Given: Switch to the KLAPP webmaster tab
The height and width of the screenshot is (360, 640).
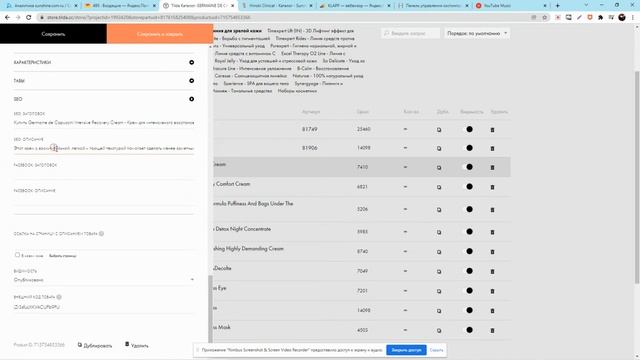Looking at the screenshot, I should pos(355,6).
